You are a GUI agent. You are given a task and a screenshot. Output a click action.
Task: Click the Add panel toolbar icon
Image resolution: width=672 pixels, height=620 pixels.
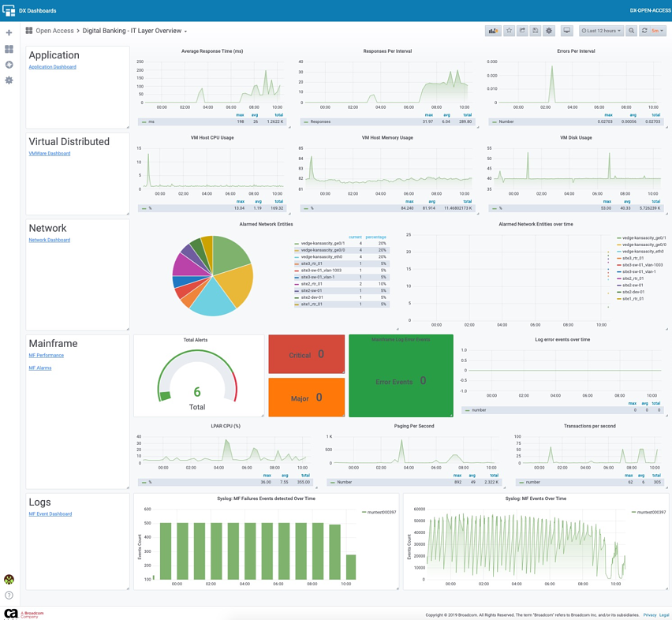pos(493,31)
